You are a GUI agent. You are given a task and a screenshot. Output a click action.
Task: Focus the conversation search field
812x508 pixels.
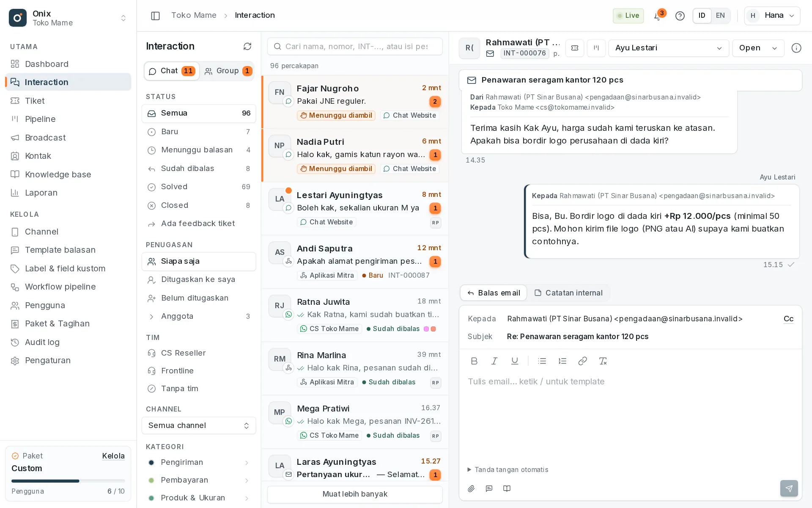pos(355,46)
